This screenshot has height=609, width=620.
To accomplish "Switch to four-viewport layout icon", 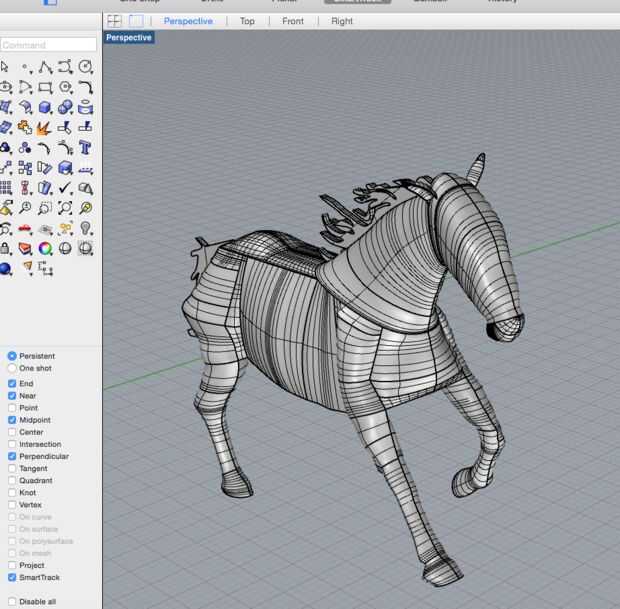I will coord(114,21).
